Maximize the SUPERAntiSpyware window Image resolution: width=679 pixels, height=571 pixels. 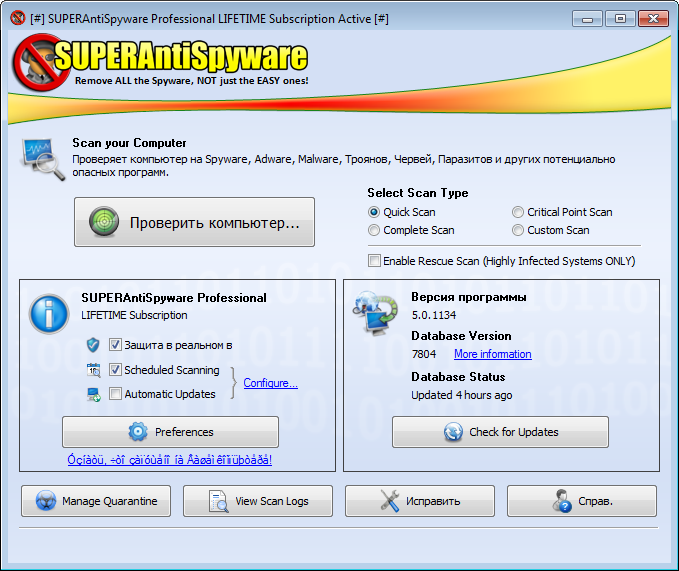coord(620,19)
